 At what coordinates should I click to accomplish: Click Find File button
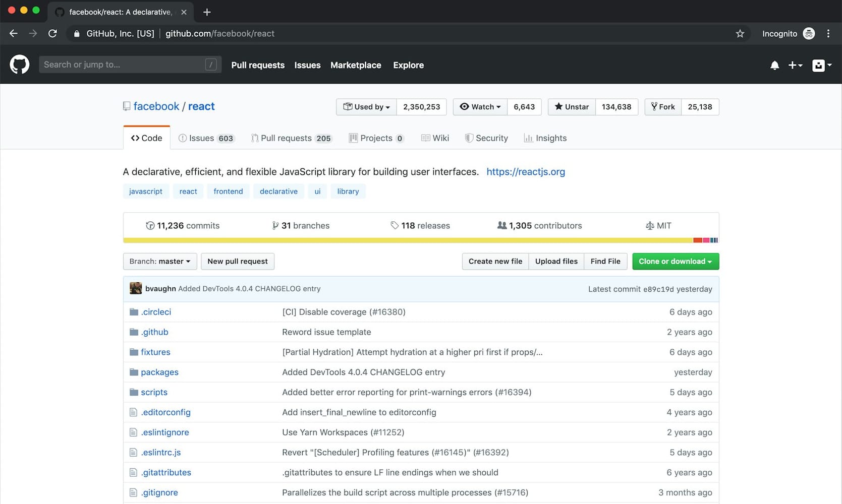(605, 261)
